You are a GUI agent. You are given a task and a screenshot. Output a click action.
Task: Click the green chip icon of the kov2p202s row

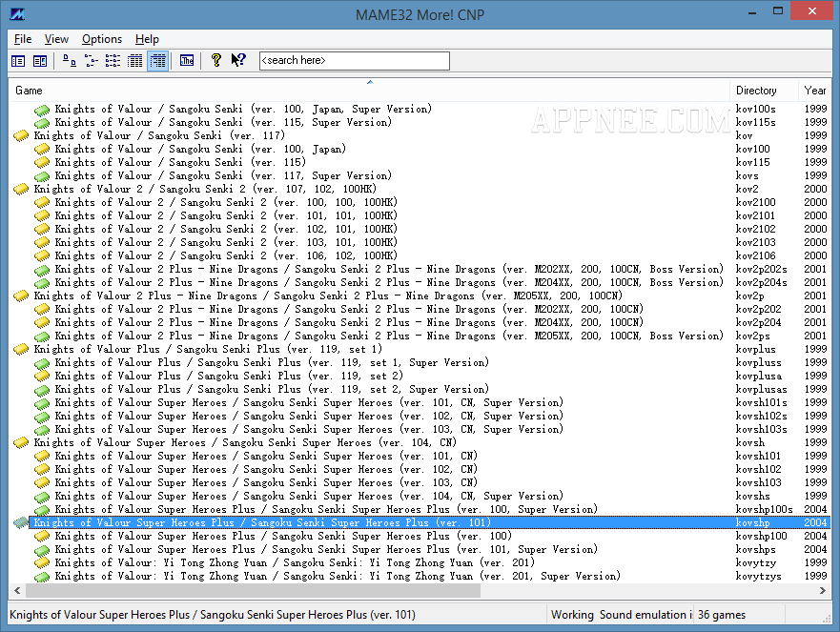(x=42, y=270)
